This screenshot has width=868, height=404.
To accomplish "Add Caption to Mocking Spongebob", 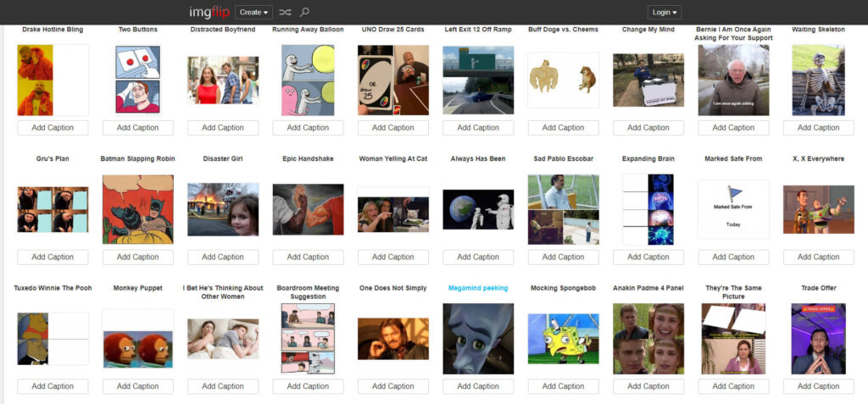I will [564, 386].
